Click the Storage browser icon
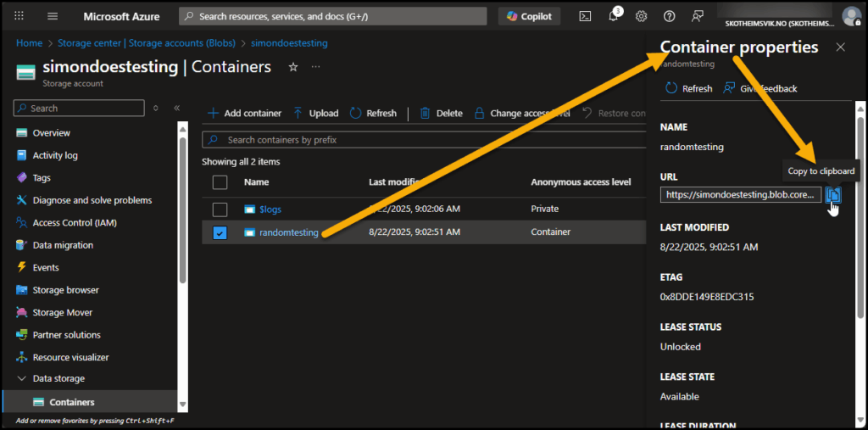The height and width of the screenshot is (430, 868). (22, 290)
